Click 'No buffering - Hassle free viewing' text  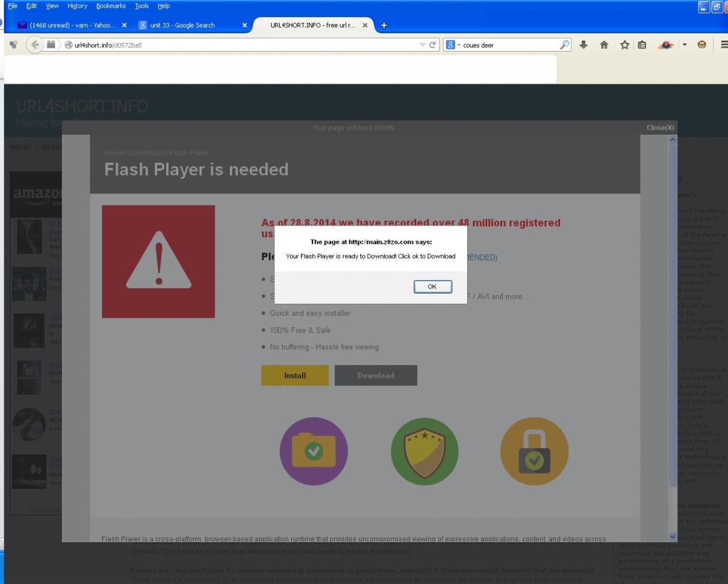(324, 347)
